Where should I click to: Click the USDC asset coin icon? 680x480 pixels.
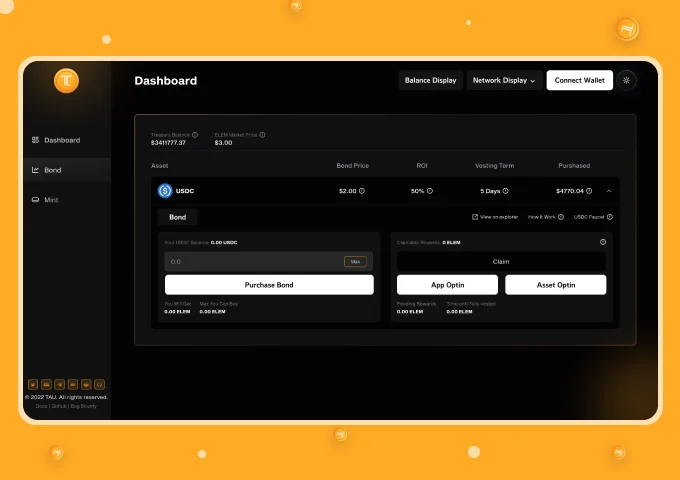(x=165, y=190)
